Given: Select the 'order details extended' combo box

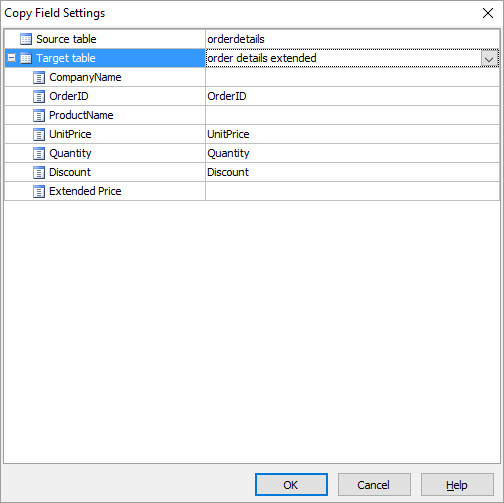Looking at the screenshot, I should click(x=352, y=58).
